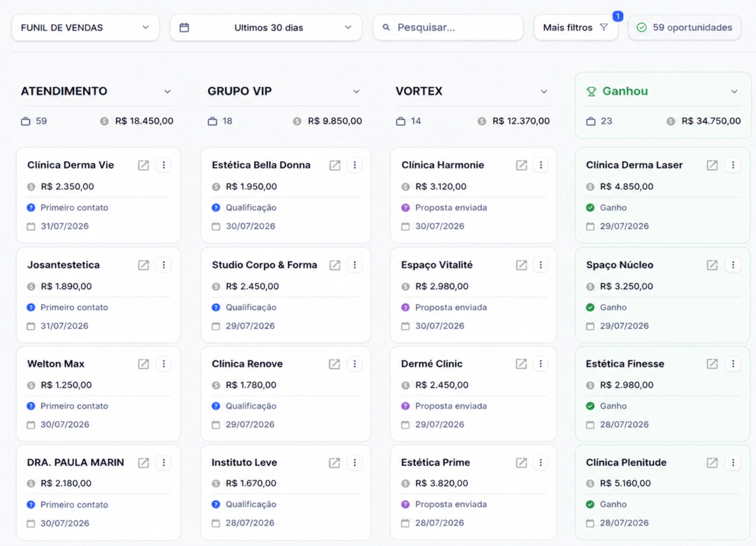Open external link icon on Espaço Vitalité card
756x546 pixels.
coord(521,265)
